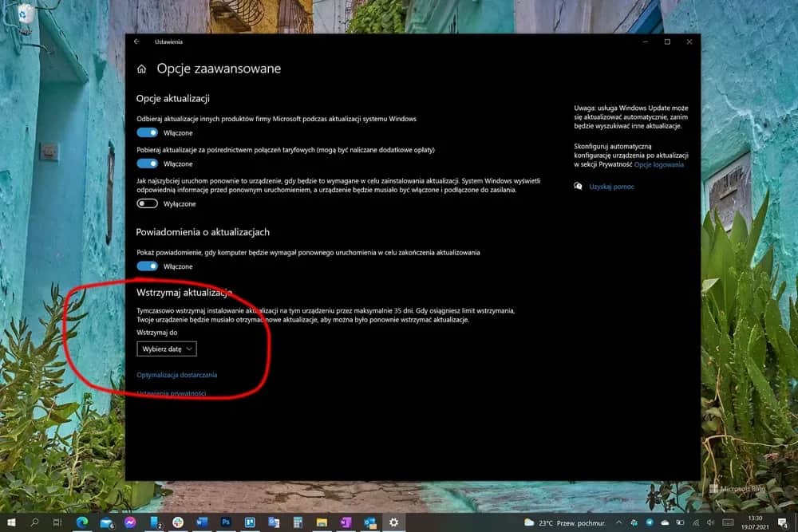Enable restart as soon as possible toggle

pos(148,203)
